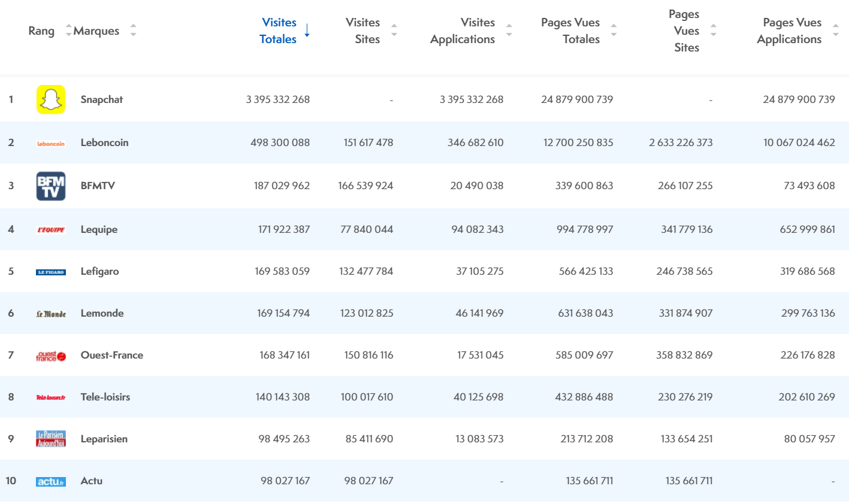Click the value 498 300 088
The image size is (849, 504).
click(280, 142)
